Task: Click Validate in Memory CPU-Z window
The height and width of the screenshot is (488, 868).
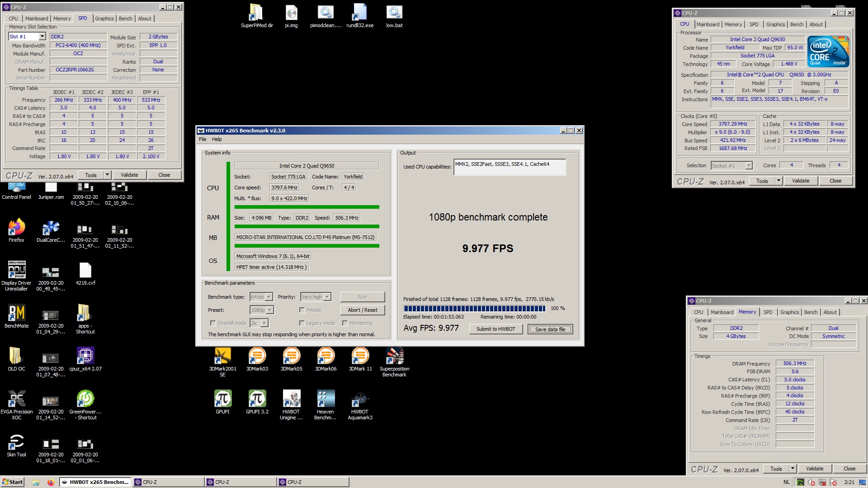Action: (x=815, y=469)
